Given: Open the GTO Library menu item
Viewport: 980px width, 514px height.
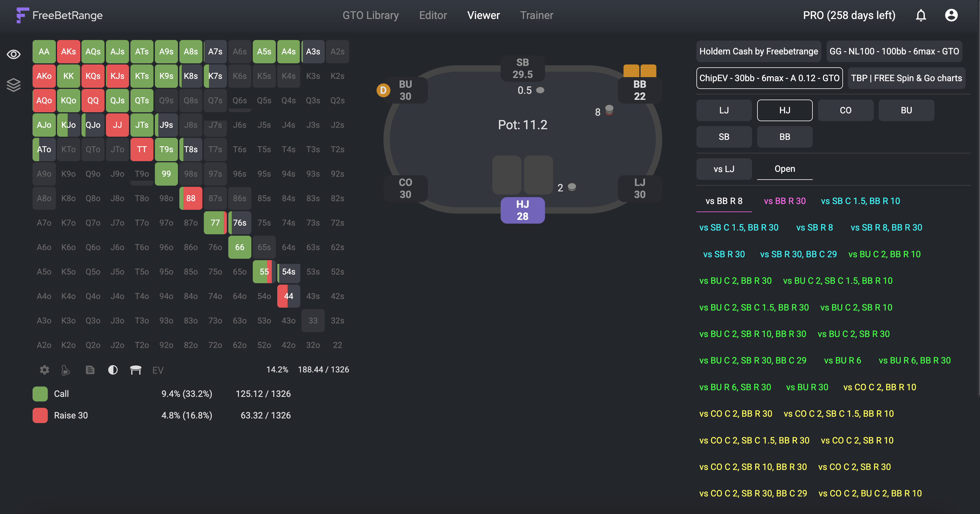Looking at the screenshot, I should pyautogui.click(x=371, y=15).
